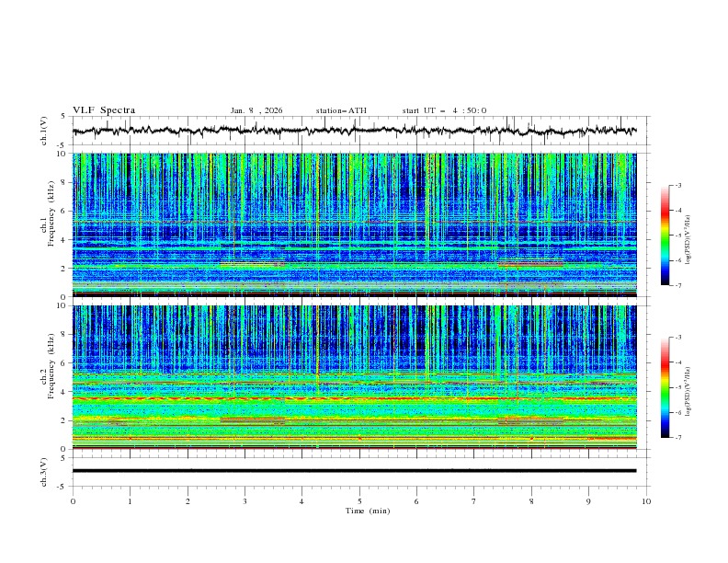
Task: Click the start UT time label
Action: click(444, 110)
